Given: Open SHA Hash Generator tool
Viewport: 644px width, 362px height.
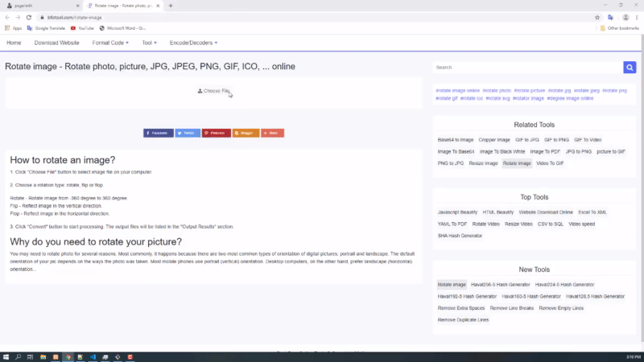Looking at the screenshot, I should click(460, 236).
